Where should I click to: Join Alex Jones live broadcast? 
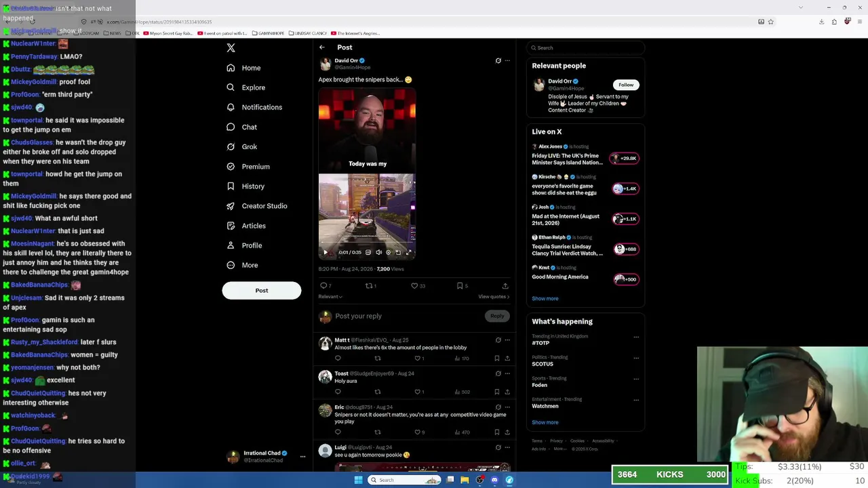585,155
